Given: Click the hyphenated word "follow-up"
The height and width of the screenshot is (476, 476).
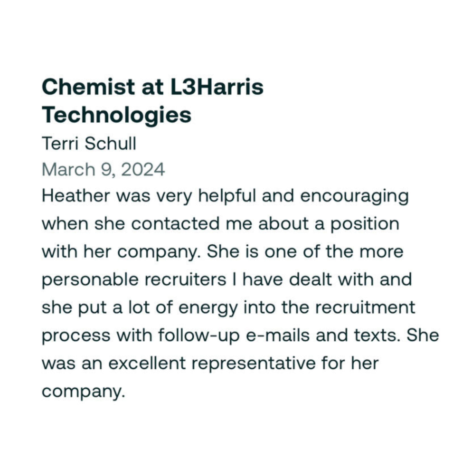Looking at the screenshot, I should [199, 336].
